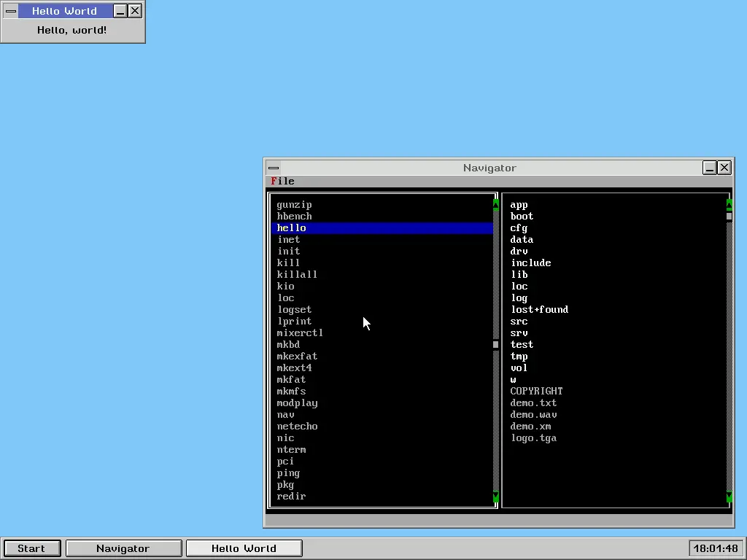
Task: Click the Start button on taskbar
Action: [31, 548]
